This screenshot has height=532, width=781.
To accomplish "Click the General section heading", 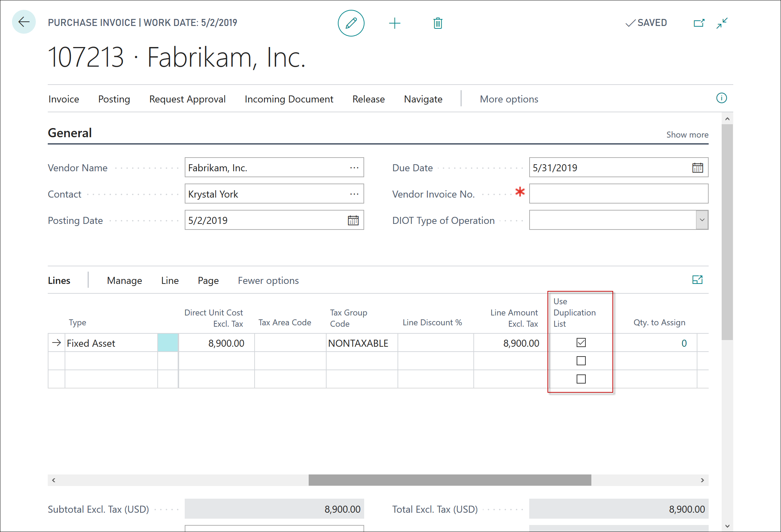I will click(x=70, y=133).
